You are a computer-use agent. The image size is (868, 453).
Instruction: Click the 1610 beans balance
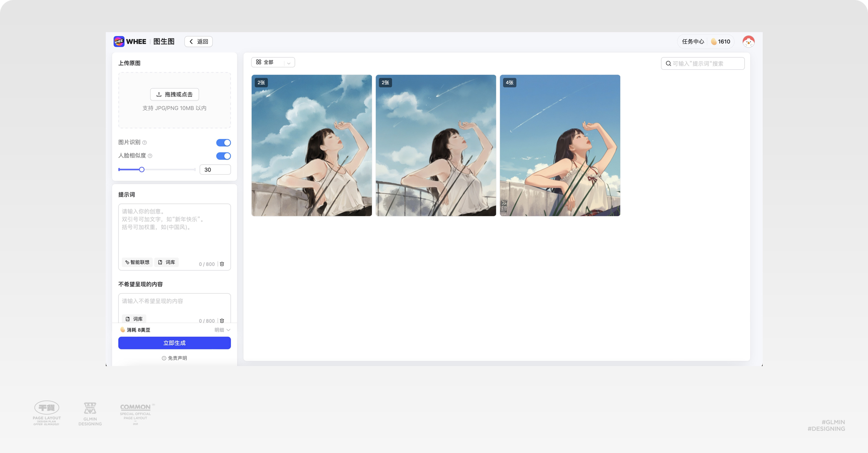click(720, 42)
